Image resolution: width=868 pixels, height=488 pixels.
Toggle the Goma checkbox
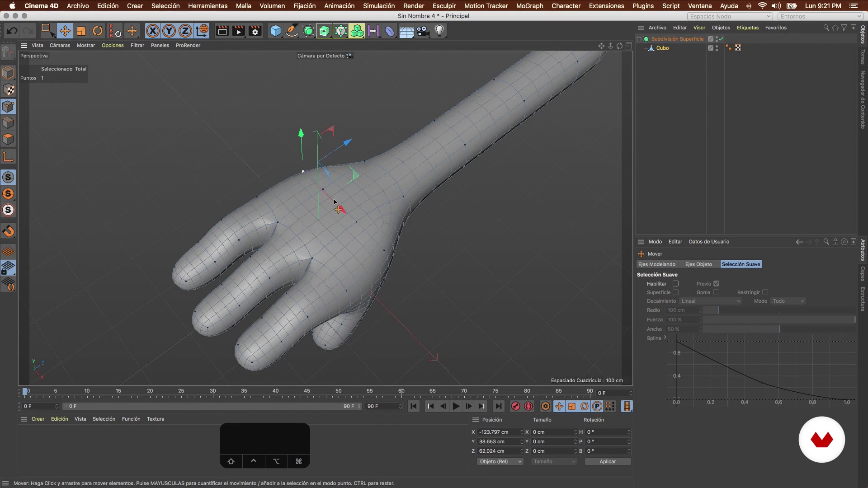click(716, 292)
